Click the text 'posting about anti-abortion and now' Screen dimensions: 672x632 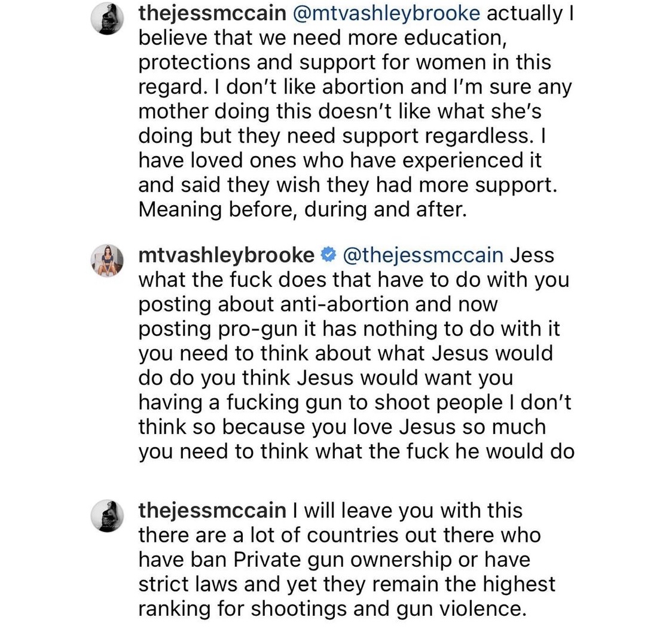click(x=318, y=304)
